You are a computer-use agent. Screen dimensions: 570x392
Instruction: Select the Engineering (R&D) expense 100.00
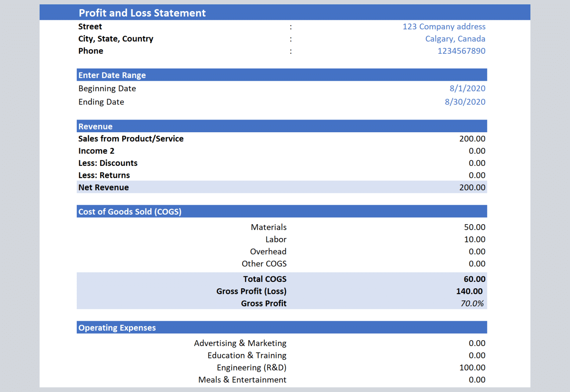[472, 367]
